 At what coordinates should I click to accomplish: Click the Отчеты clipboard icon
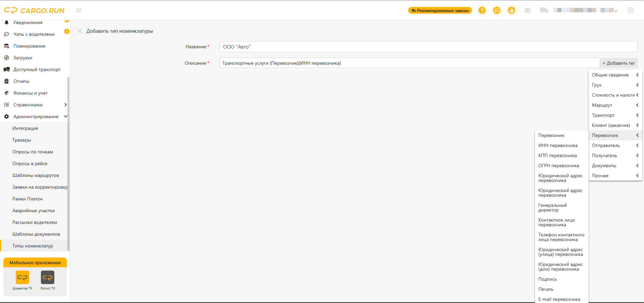6,81
